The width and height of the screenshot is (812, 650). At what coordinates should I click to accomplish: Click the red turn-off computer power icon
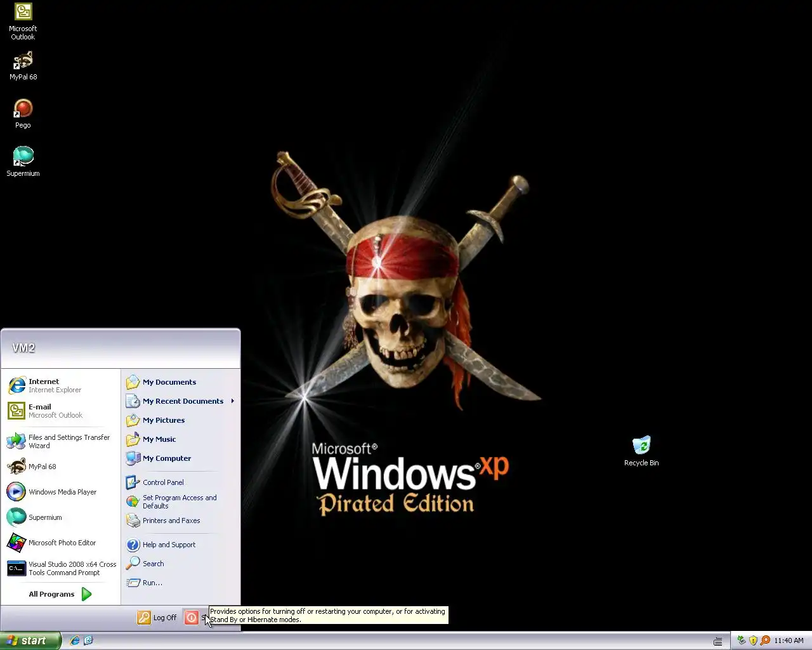(191, 618)
